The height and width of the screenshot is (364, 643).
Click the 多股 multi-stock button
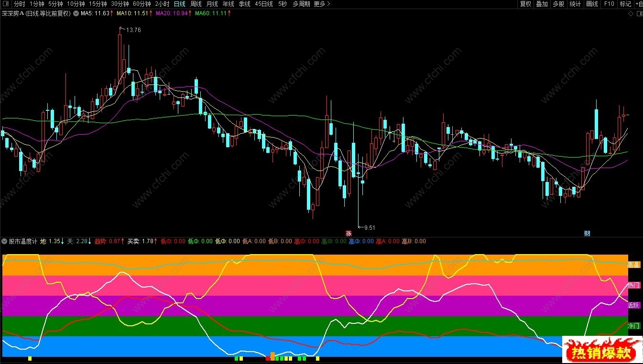(558, 4)
